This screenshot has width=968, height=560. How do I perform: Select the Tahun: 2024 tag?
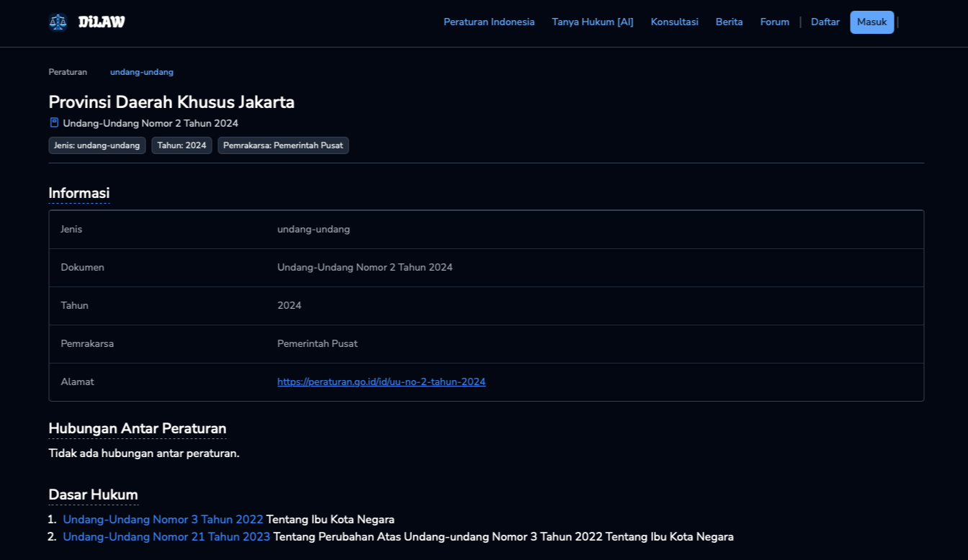181,145
